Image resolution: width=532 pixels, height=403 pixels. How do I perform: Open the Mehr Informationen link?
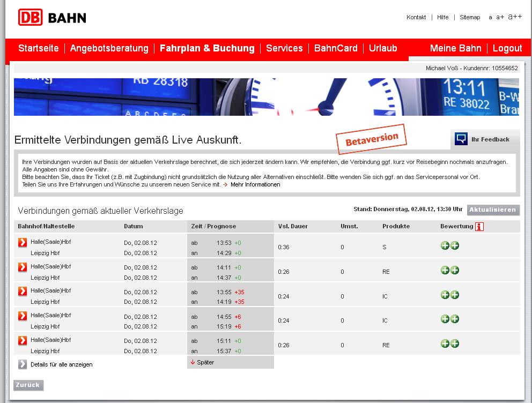click(255, 185)
